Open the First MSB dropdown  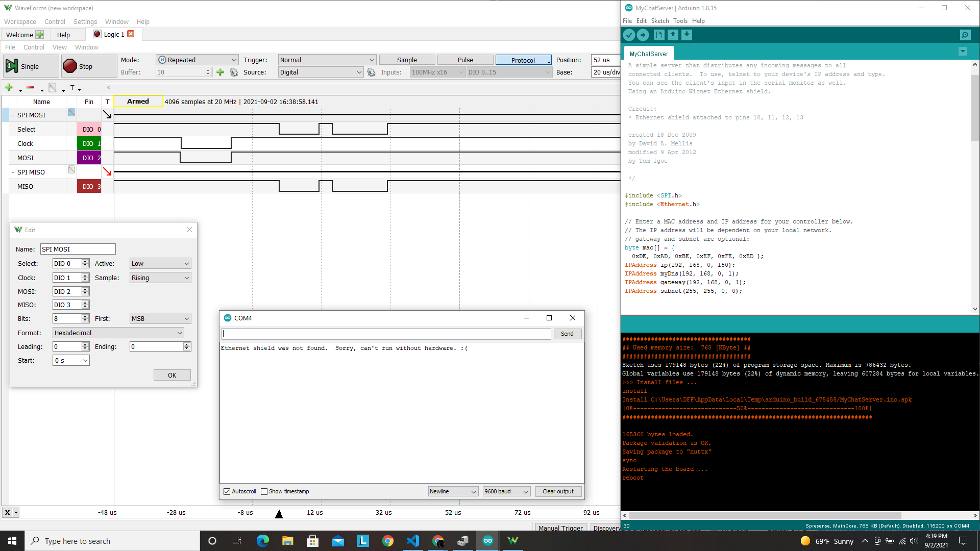(160, 318)
